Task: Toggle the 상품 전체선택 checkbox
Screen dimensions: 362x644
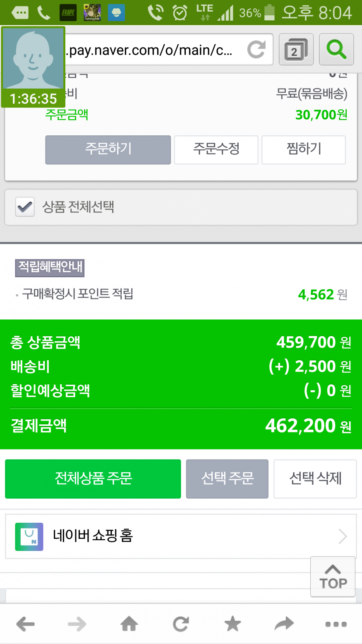Action: 25,207
